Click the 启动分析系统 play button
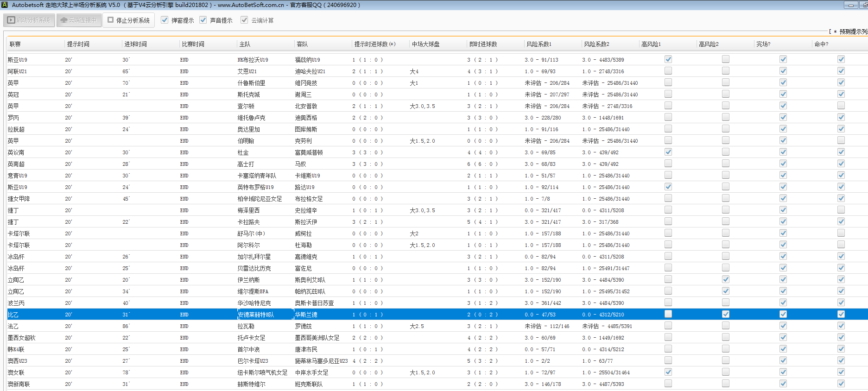Viewport: 868px width, 391px height. [x=29, y=20]
